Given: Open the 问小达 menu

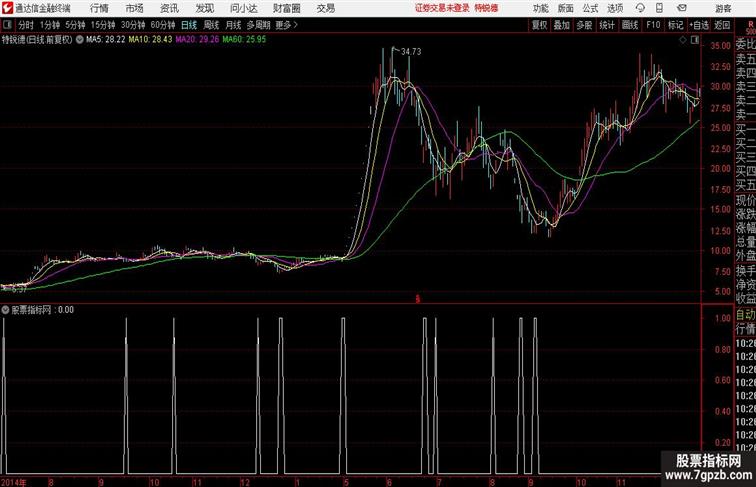Looking at the screenshot, I should (x=243, y=8).
